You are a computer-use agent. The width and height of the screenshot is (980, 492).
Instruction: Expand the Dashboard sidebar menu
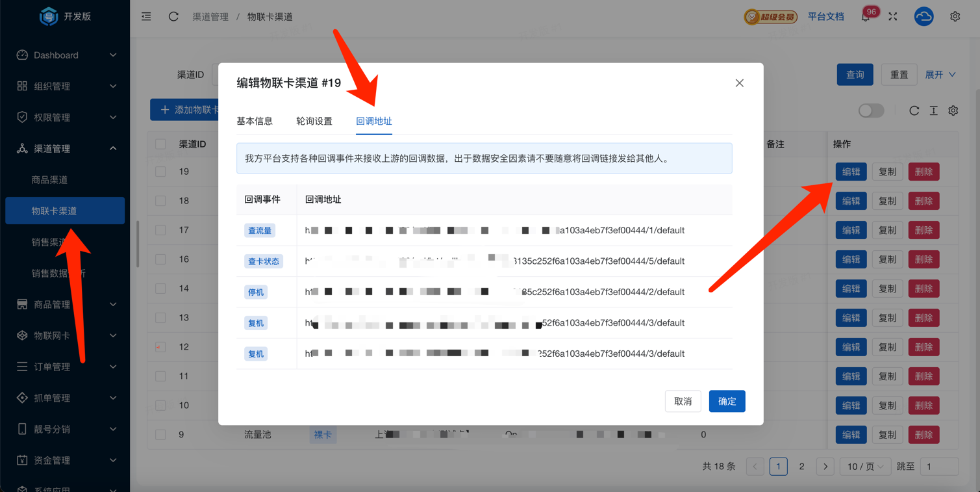[65, 55]
